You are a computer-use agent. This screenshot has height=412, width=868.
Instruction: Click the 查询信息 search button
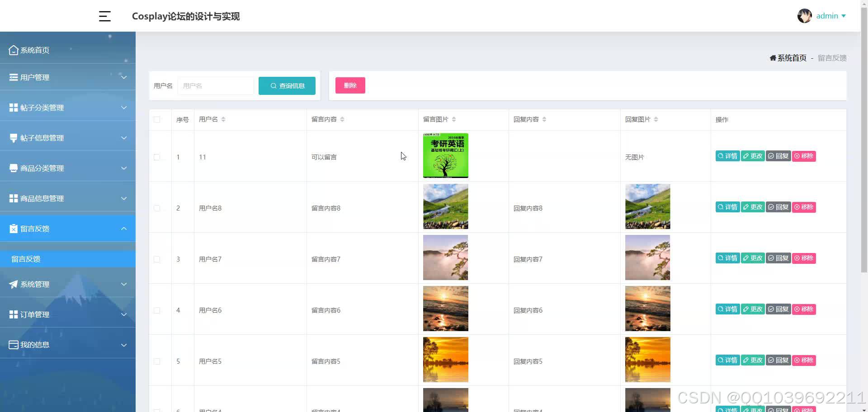[x=287, y=86]
